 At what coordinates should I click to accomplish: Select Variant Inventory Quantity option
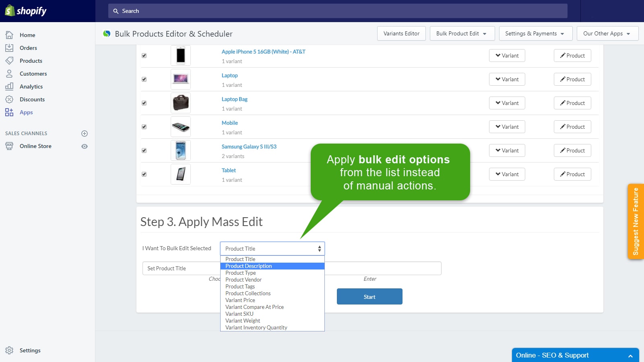coord(272,327)
